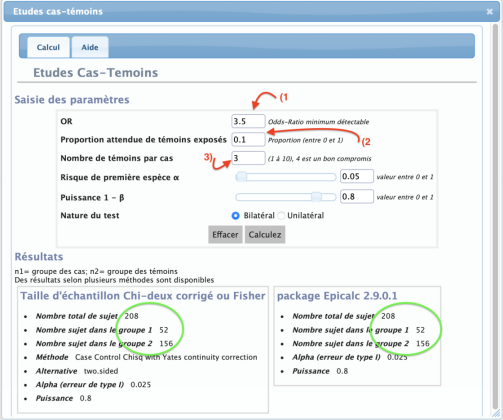Image resolution: width=503 pixels, height=420 pixels.
Task: Click the alpha value 0.05 input box
Action: click(x=357, y=176)
